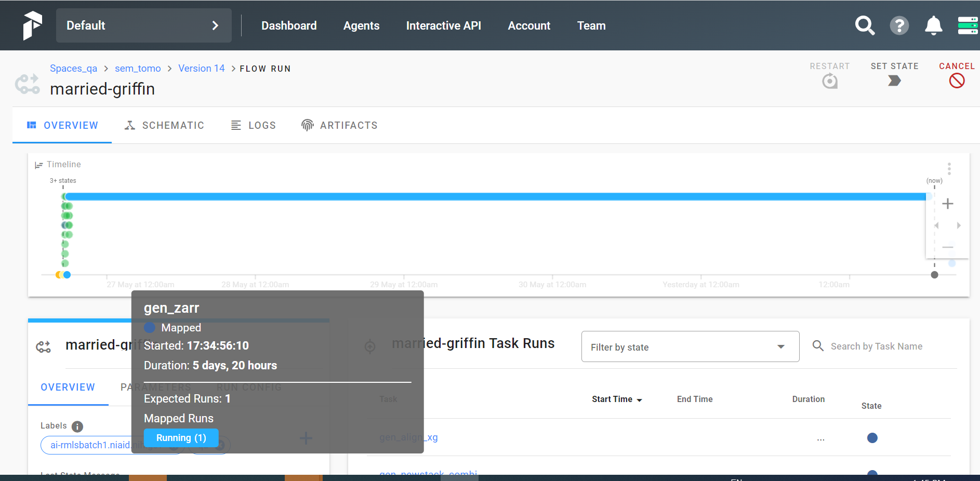This screenshot has height=481, width=980.
Task: Open the Dashboard navigation item
Action: 289,25
